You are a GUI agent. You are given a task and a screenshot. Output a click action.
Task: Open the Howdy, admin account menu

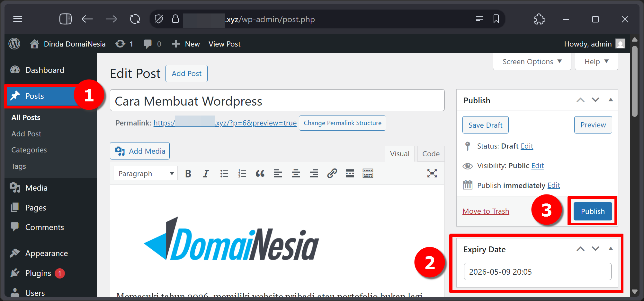coord(595,44)
